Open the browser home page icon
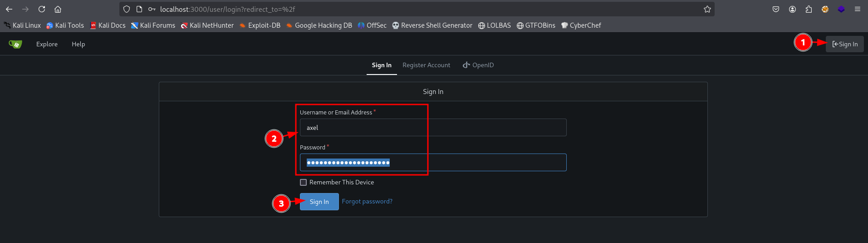 [58, 9]
